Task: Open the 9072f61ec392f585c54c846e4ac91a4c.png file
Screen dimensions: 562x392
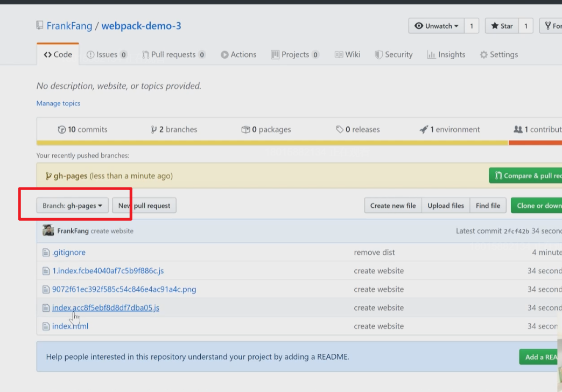Action: [x=124, y=290]
